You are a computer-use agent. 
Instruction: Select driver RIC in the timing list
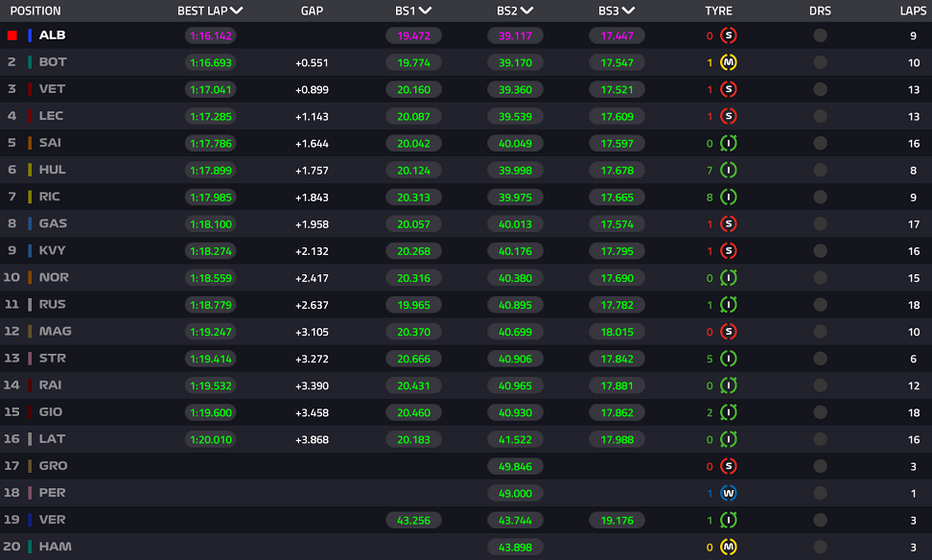51,197
